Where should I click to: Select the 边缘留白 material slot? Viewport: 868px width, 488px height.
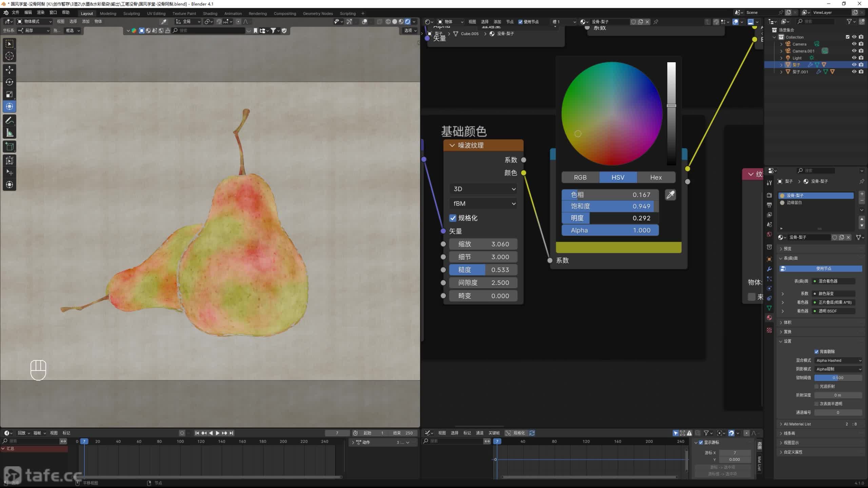click(x=794, y=203)
